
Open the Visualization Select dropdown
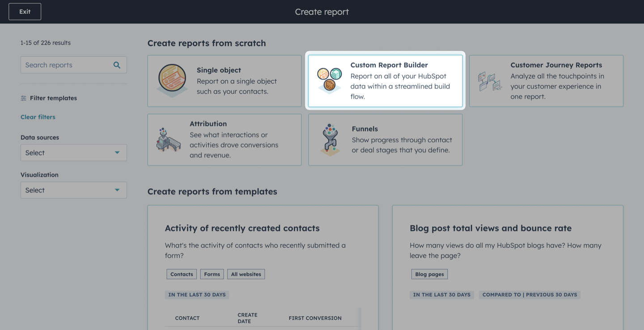pos(74,190)
